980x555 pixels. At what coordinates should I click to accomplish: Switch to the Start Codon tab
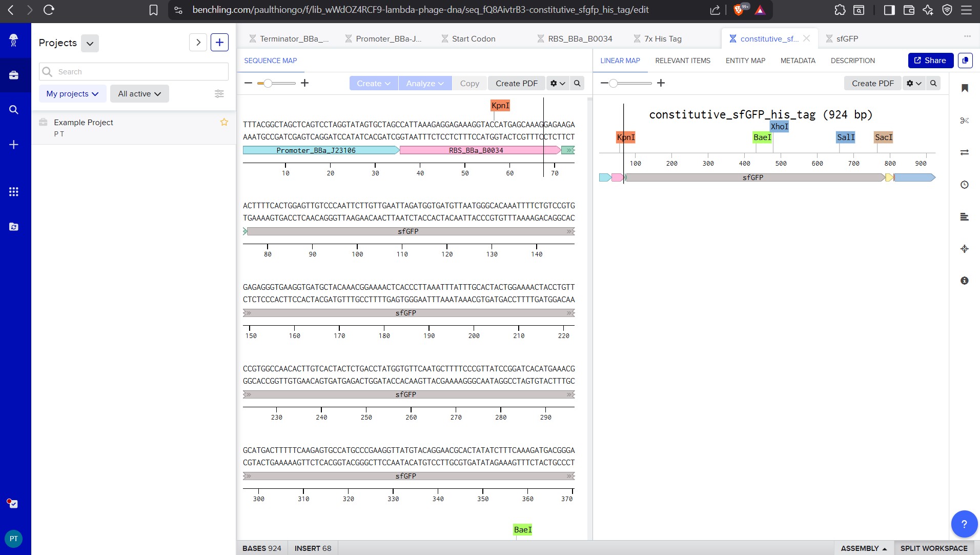[468, 38]
